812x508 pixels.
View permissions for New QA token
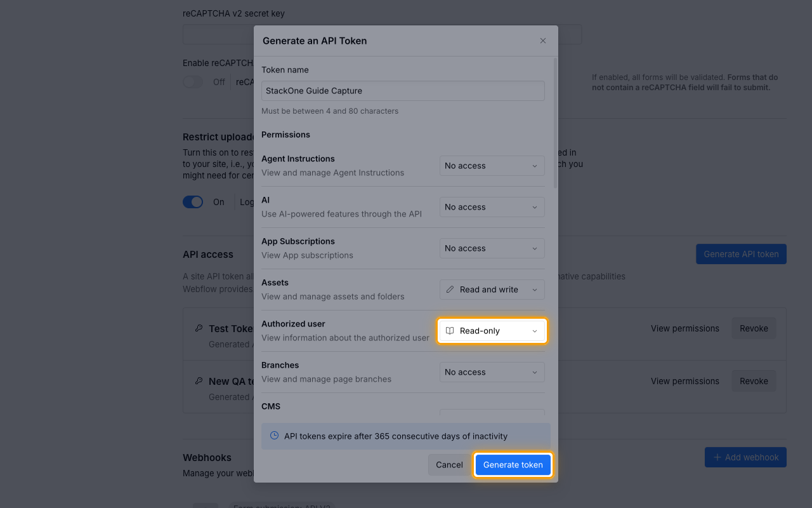coord(685,381)
